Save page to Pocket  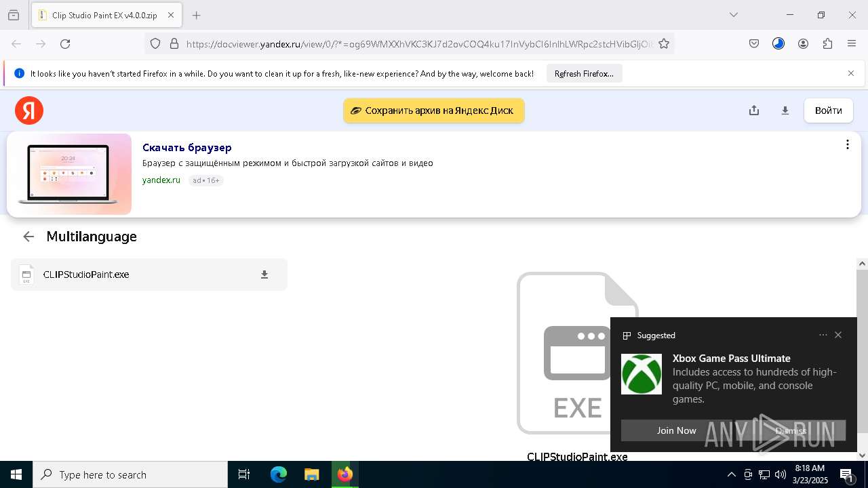coord(754,43)
